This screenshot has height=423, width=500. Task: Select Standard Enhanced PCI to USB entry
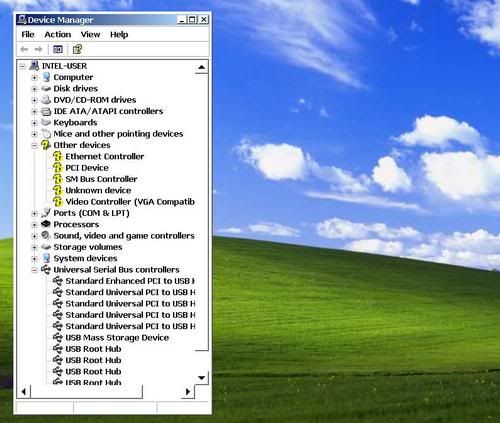click(x=130, y=281)
